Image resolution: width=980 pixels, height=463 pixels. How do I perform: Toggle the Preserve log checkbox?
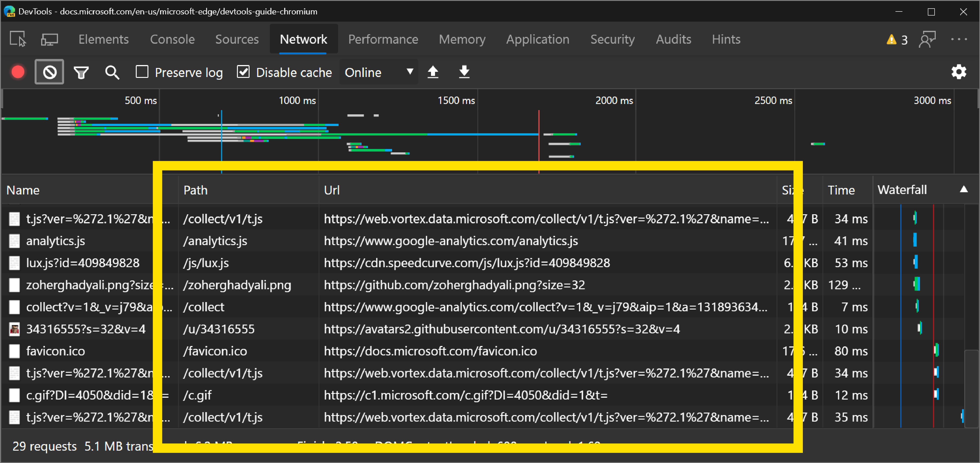pyautogui.click(x=143, y=71)
